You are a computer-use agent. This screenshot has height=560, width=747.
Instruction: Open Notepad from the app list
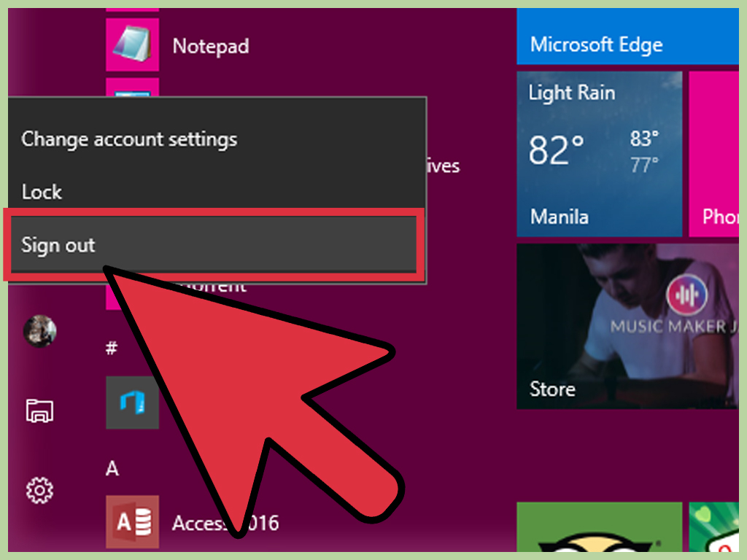tap(133, 44)
